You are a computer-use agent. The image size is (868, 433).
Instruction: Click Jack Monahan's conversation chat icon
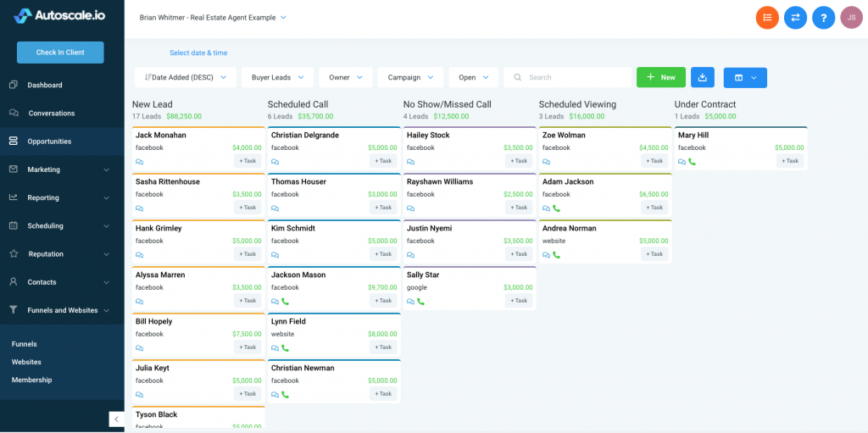[140, 161]
